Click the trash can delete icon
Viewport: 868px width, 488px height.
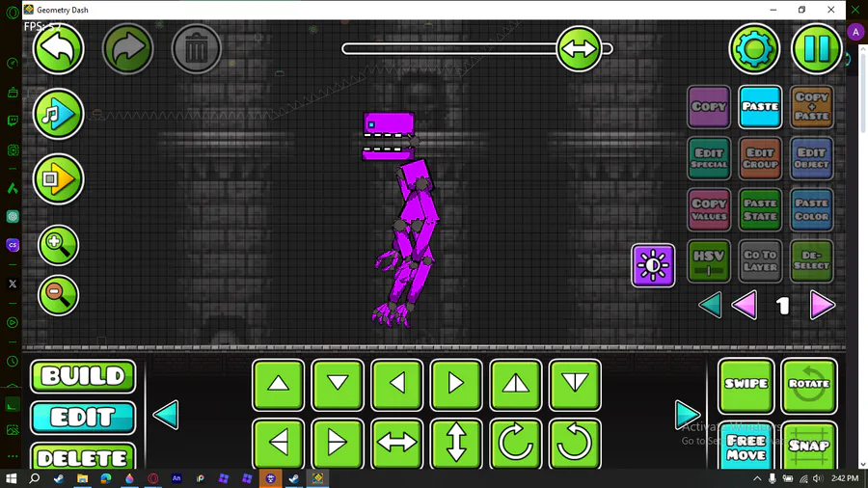(197, 49)
